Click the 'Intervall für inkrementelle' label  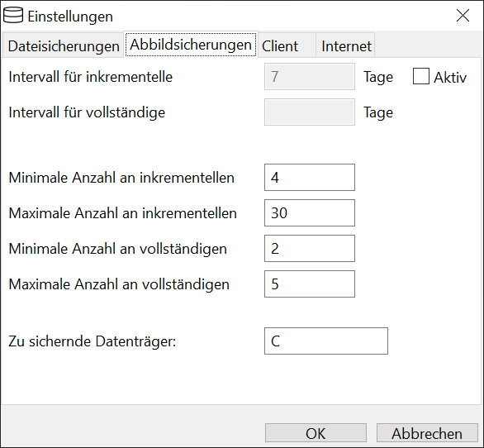pyautogui.click(x=91, y=77)
